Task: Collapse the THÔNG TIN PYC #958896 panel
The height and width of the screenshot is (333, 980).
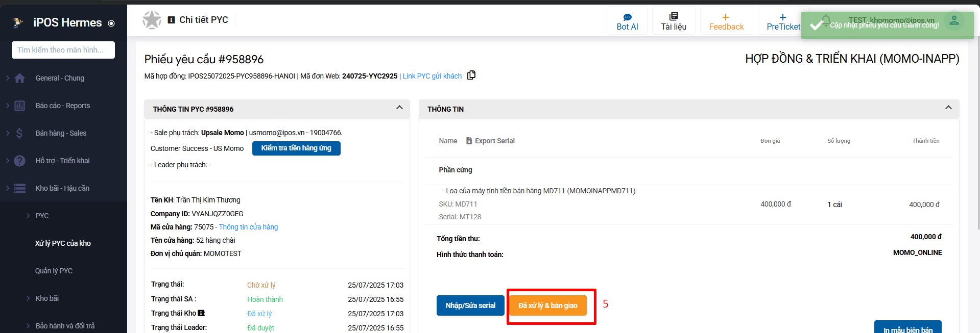Action: 399,108
